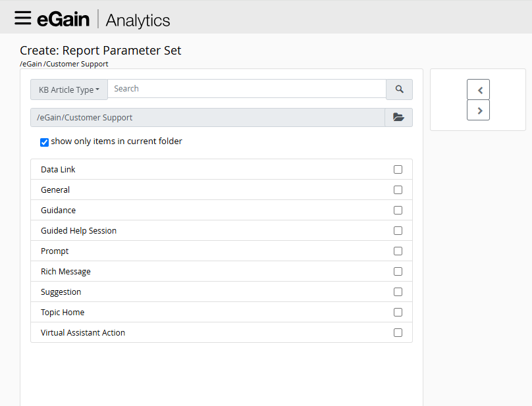Select the Topic Home checkbox
Viewport: 532px width, 406px height.
point(398,312)
